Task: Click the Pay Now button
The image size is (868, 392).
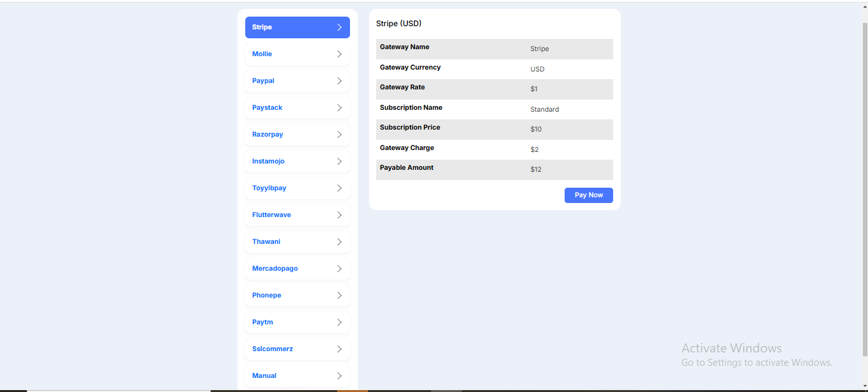Action: (x=588, y=195)
